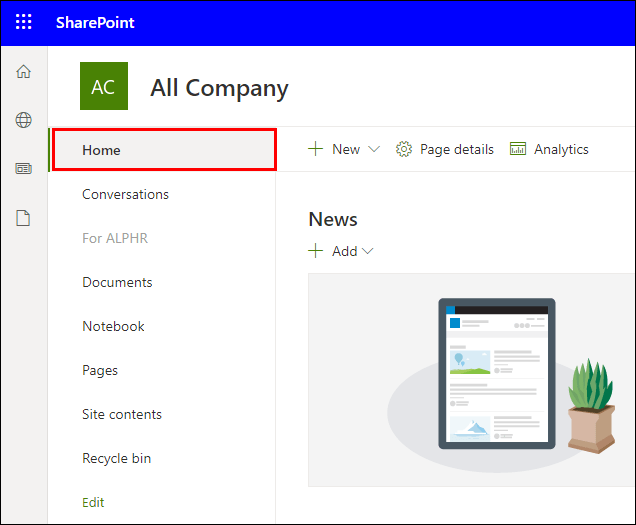Select the For ALPHR navigation item
The height and width of the screenshot is (525, 636).
click(x=115, y=238)
